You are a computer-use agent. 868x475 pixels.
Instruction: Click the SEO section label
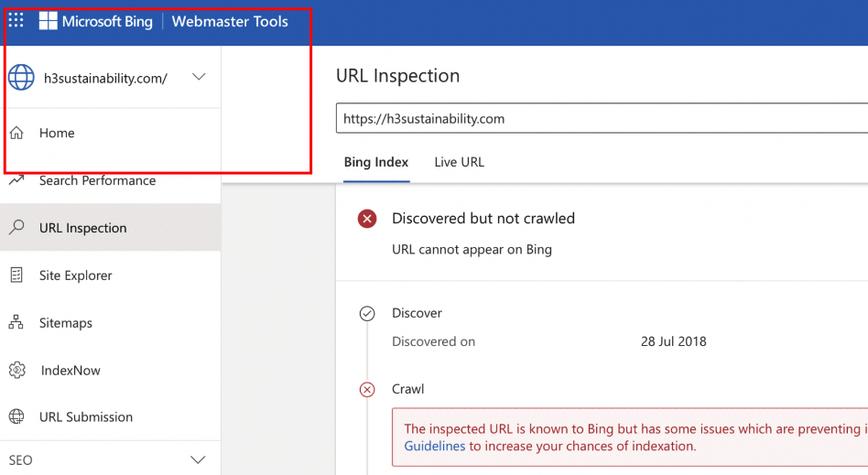pyautogui.click(x=20, y=460)
